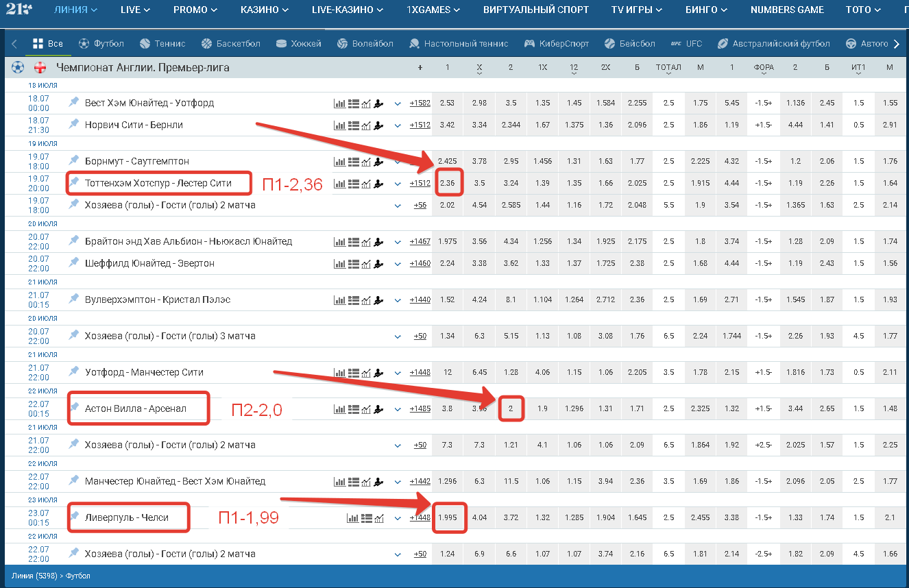Open line-graph icon for Норвич Сити - Бернли

pos(366,125)
